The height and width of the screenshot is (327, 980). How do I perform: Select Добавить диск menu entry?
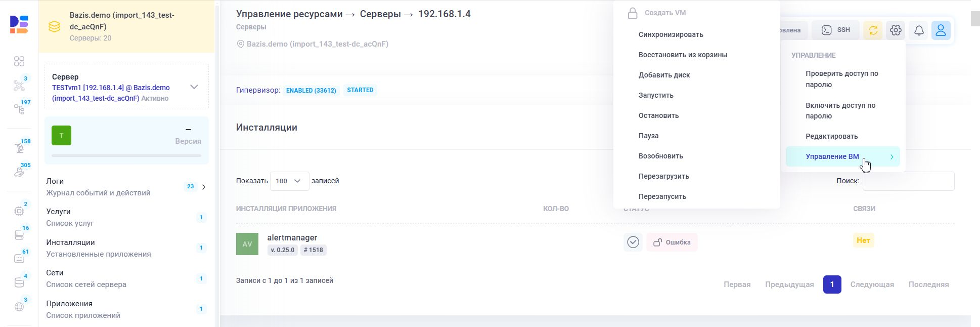(x=664, y=75)
